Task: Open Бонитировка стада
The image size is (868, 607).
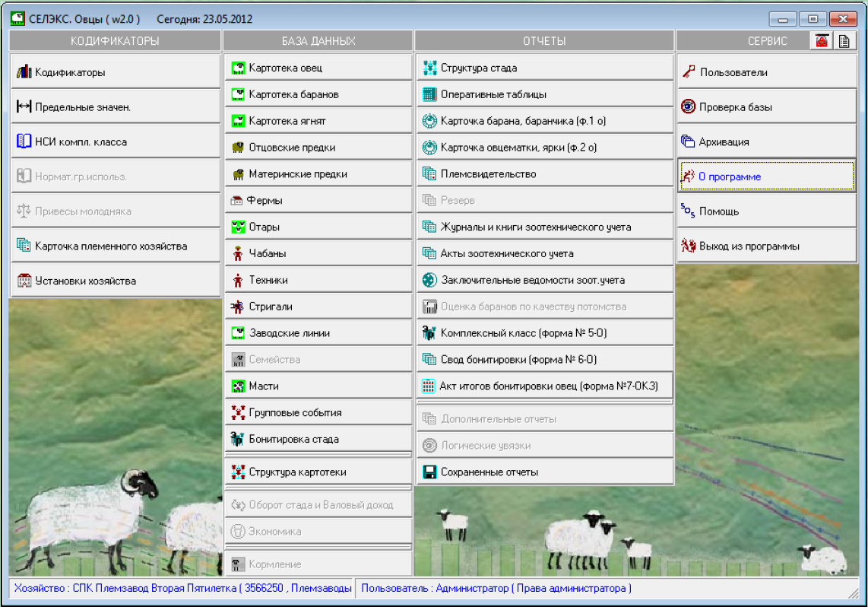Action: (x=318, y=439)
